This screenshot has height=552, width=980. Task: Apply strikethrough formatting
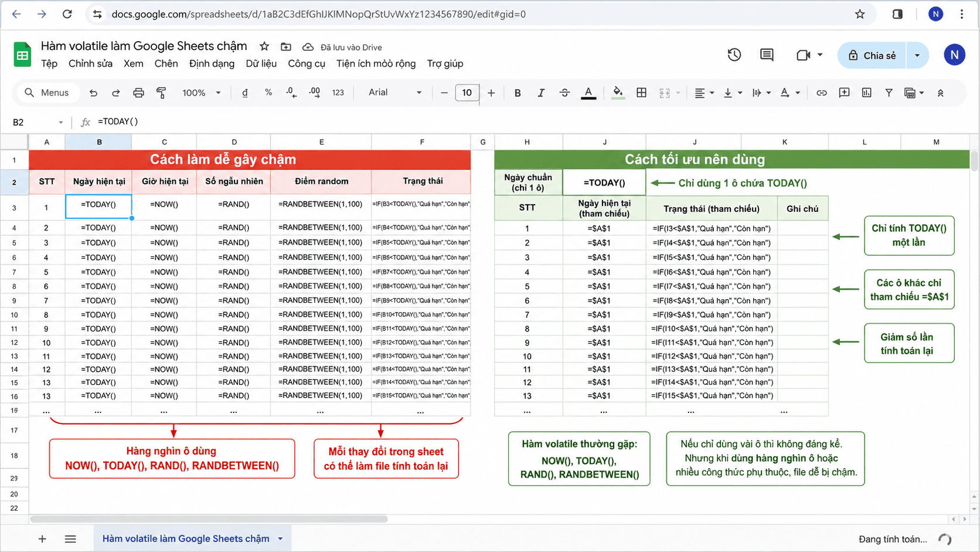point(564,93)
